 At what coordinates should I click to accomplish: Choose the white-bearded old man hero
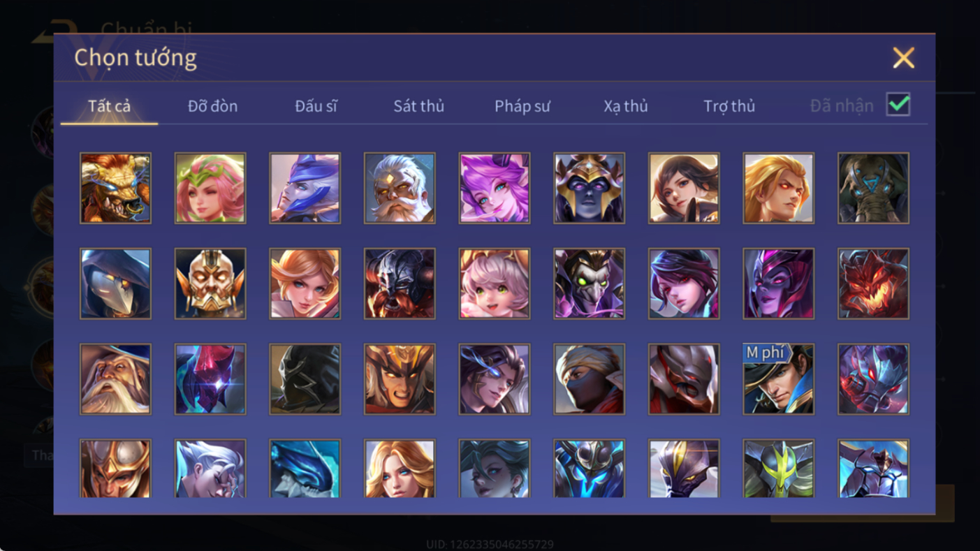pos(115,379)
